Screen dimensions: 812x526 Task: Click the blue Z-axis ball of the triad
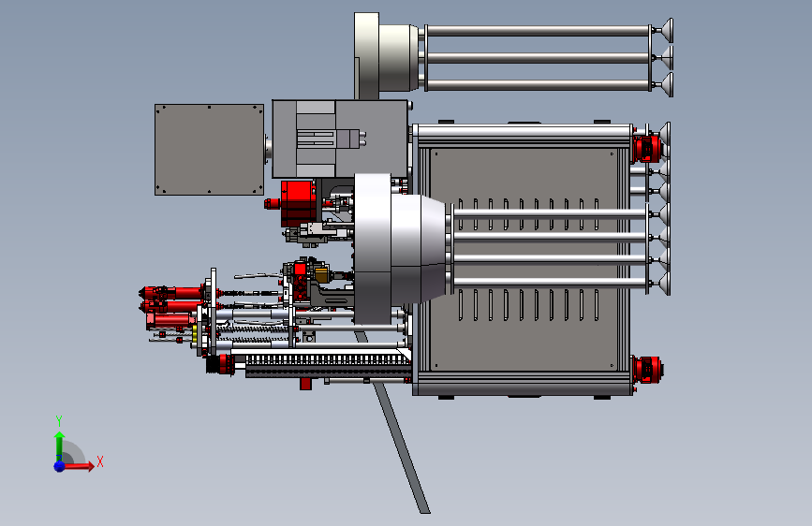[60, 466]
